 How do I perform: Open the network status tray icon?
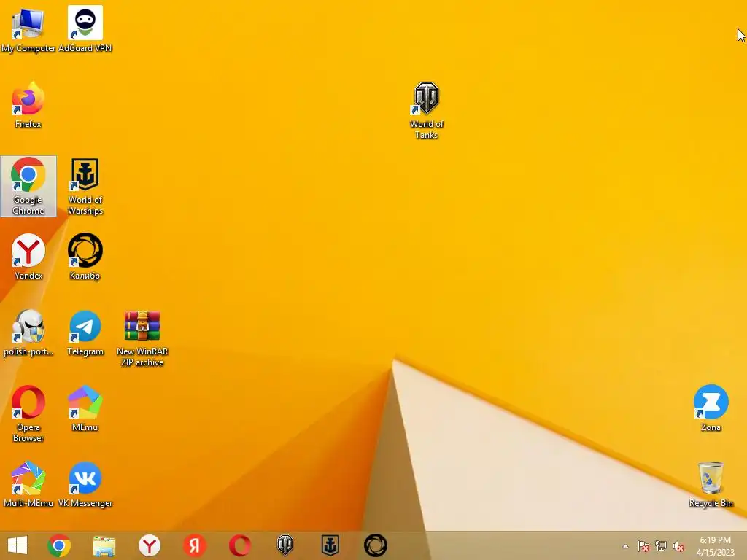click(x=661, y=546)
